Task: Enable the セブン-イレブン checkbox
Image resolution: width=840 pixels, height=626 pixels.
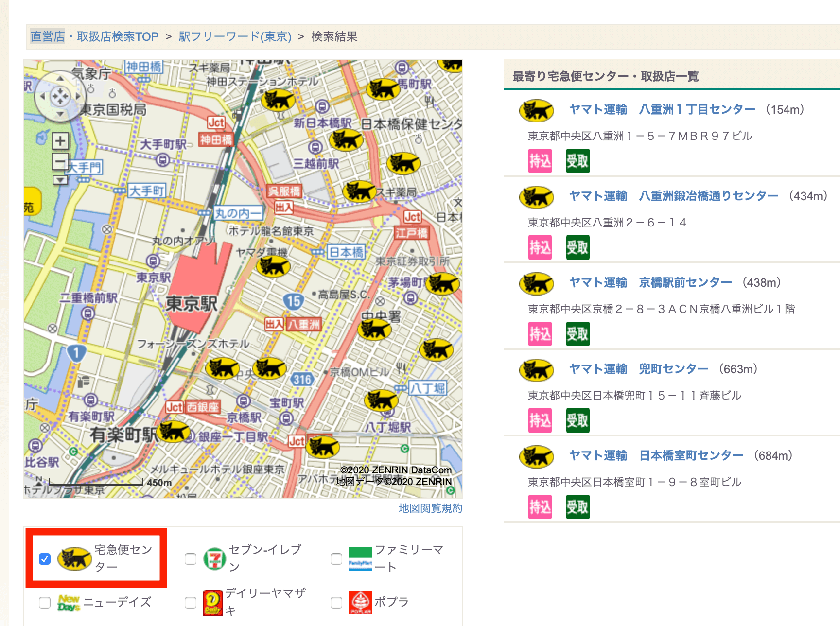Action: point(191,559)
